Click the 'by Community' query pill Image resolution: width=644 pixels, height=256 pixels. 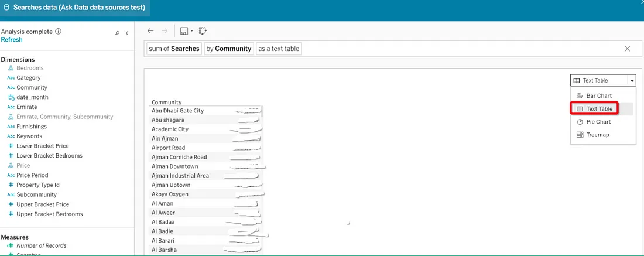tap(228, 49)
